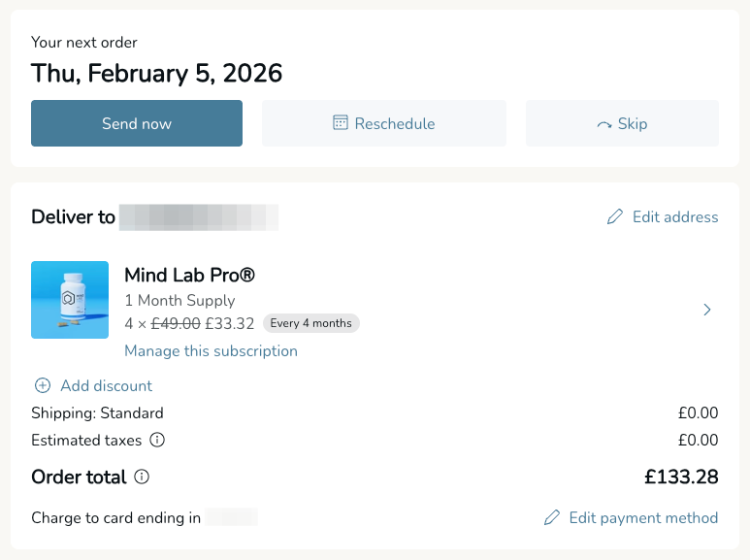This screenshot has height=560, width=750.
Task: Click the pencil icon beside Edit payment method
Action: click(552, 517)
